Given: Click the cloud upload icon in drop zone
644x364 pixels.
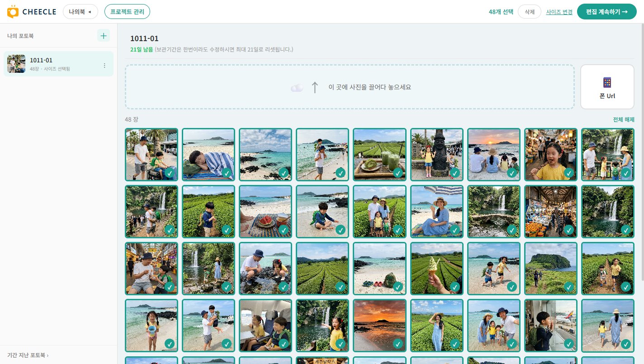Looking at the screenshot, I should [x=297, y=88].
